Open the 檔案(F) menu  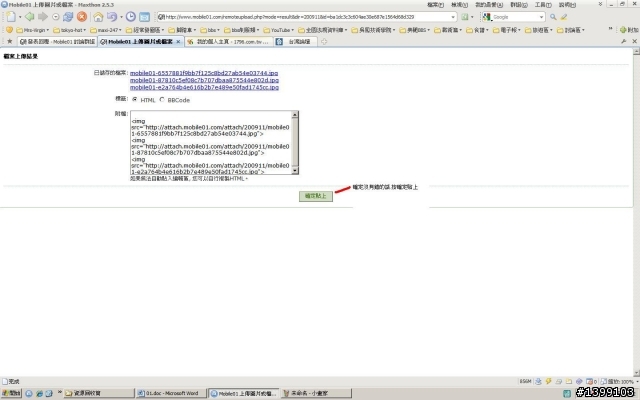[x=435, y=5]
